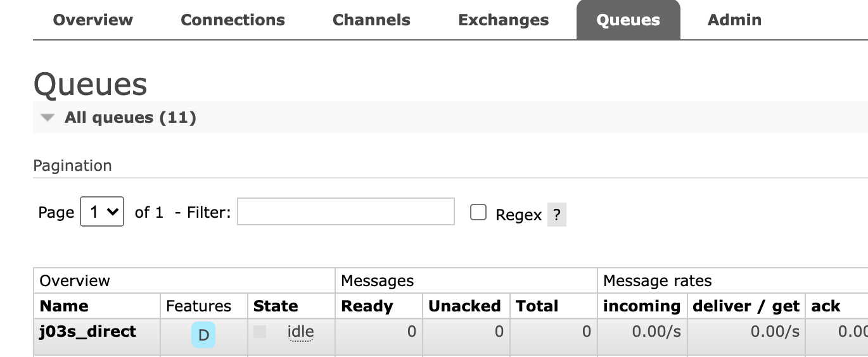
Task: Open the j03s_direct queue link
Action: click(x=88, y=331)
